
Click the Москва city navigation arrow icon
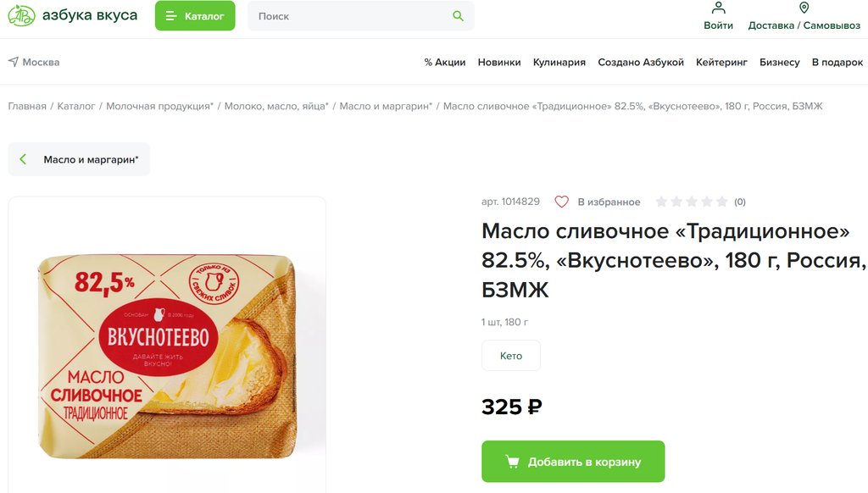pyautogui.click(x=14, y=62)
